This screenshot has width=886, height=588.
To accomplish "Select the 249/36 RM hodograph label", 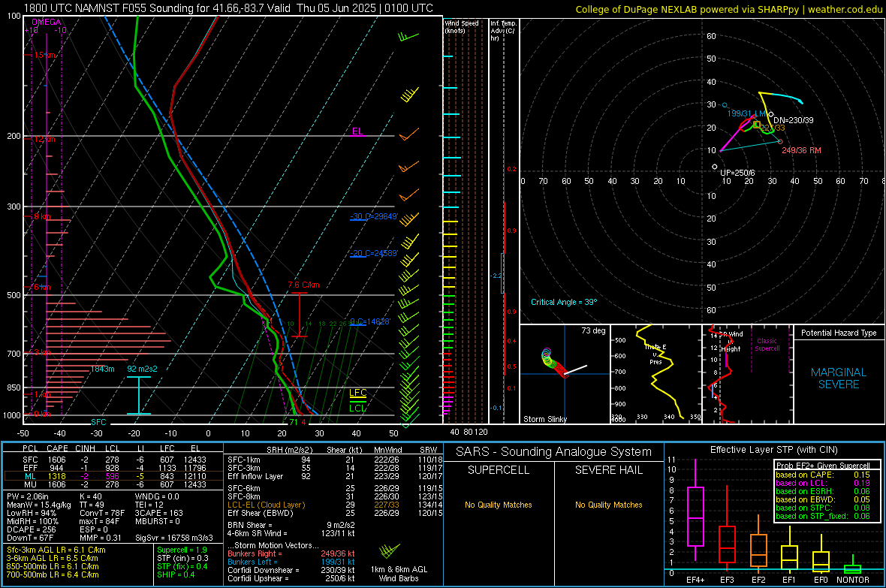I will click(801, 150).
